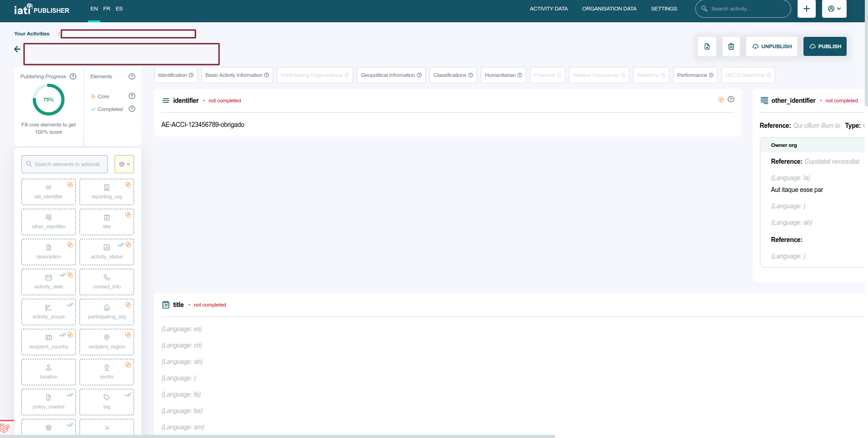Click the Unpublish button
The image size is (868, 438).
coord(772,46)
